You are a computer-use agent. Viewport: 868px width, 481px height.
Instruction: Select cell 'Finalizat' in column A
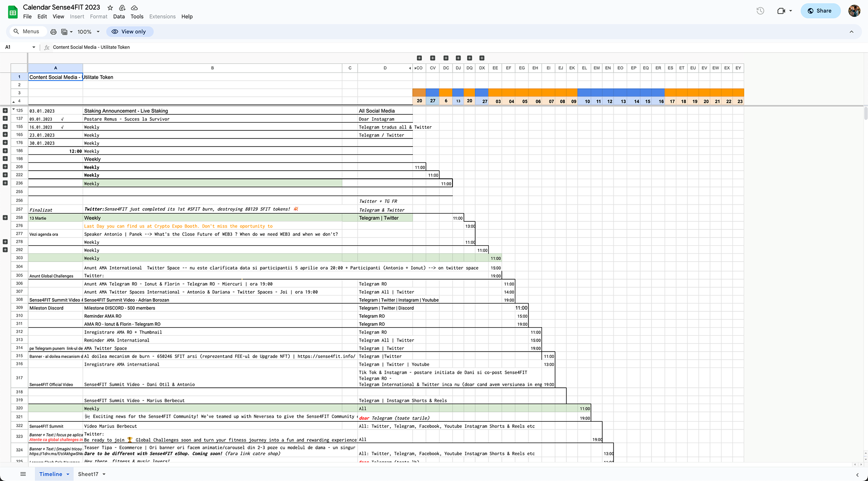(56, 210)
